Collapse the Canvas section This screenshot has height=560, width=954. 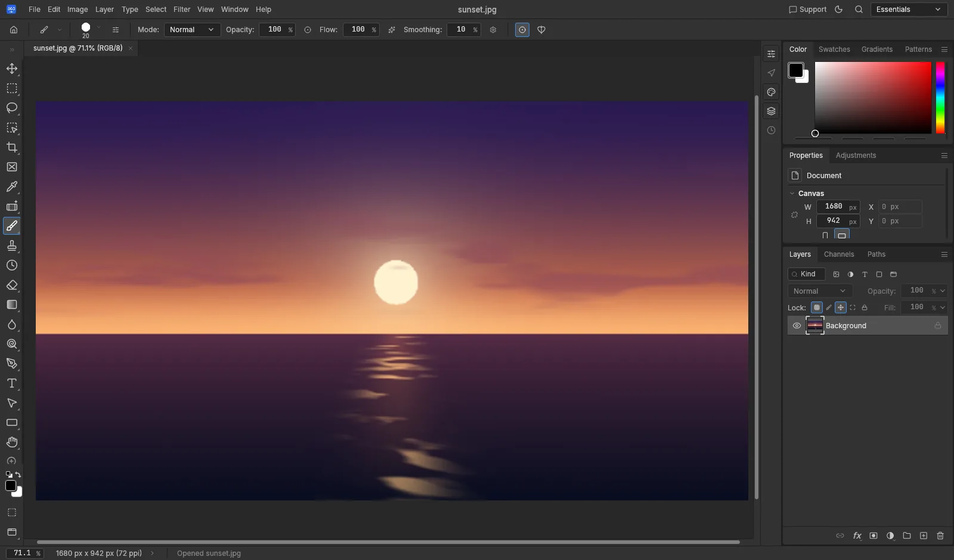click(x=792, y=194)
